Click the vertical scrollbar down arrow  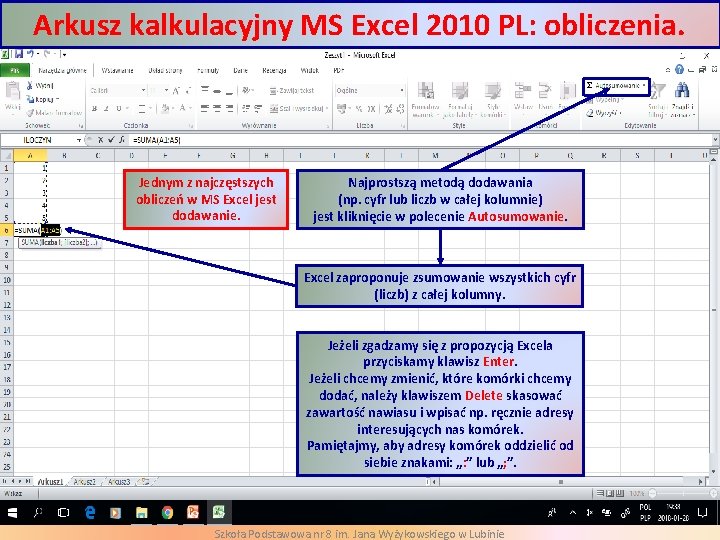pyautogui.click(x=714, y=472)
